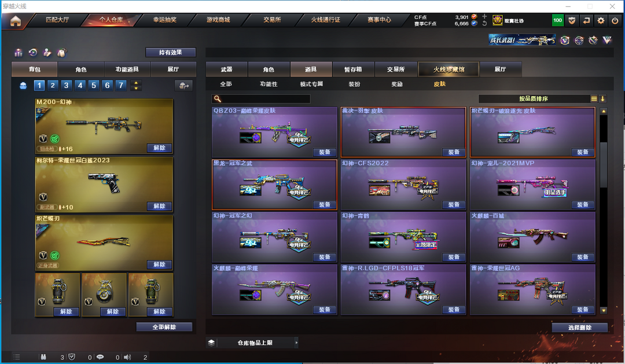Click the plus icon to recharge CF点
The height and width of the screenshot is (364, 625).
pos(484,16)
